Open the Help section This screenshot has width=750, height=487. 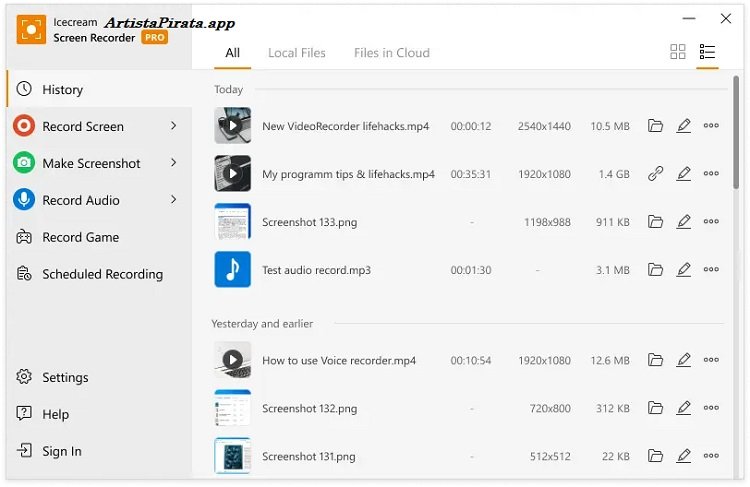click(x=55, y=415)
